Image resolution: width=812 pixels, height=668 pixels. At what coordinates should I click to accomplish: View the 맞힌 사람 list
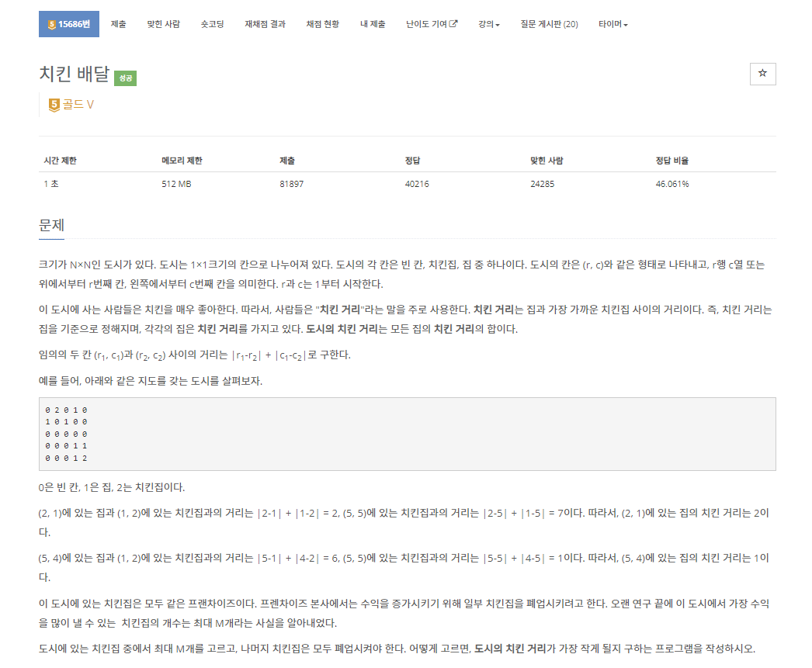tap(163, 24)
